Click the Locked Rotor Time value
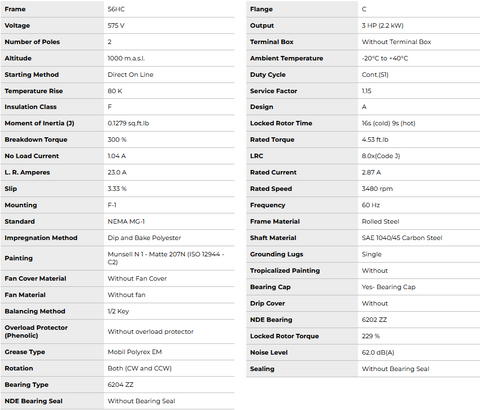Screen dimensions: 480x410 tap(388, 123)
